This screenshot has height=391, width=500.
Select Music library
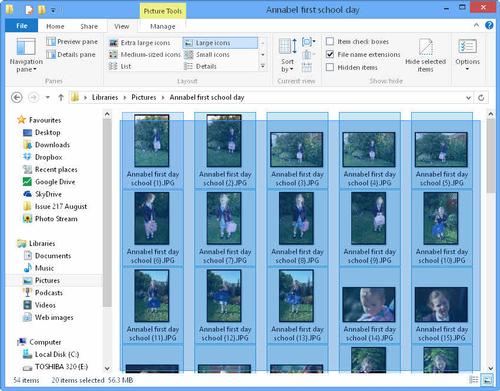pos(38,268)
